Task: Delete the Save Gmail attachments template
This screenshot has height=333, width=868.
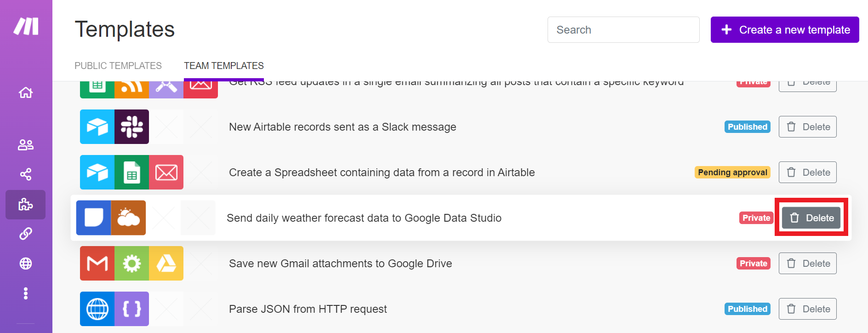Action: tap(807, 264)
